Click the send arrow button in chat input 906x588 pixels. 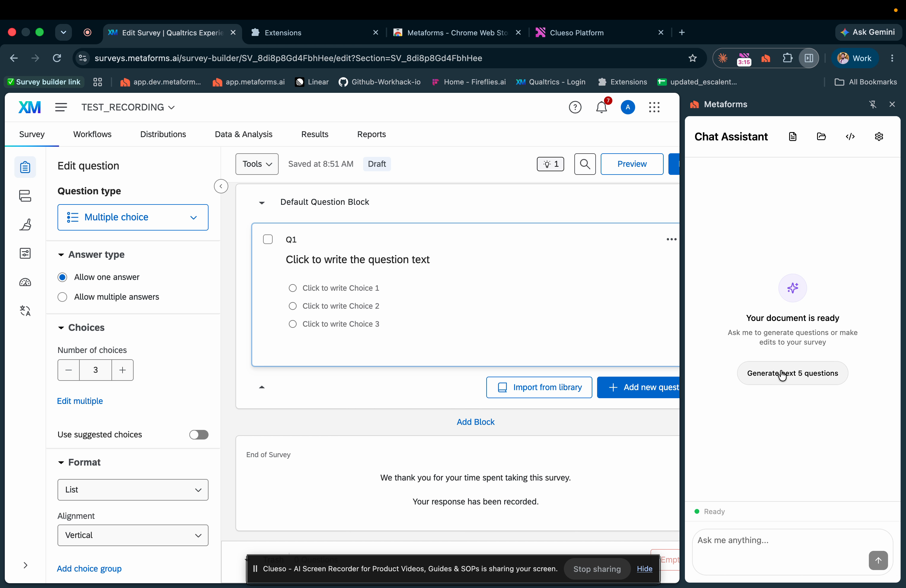coord(878,560)
